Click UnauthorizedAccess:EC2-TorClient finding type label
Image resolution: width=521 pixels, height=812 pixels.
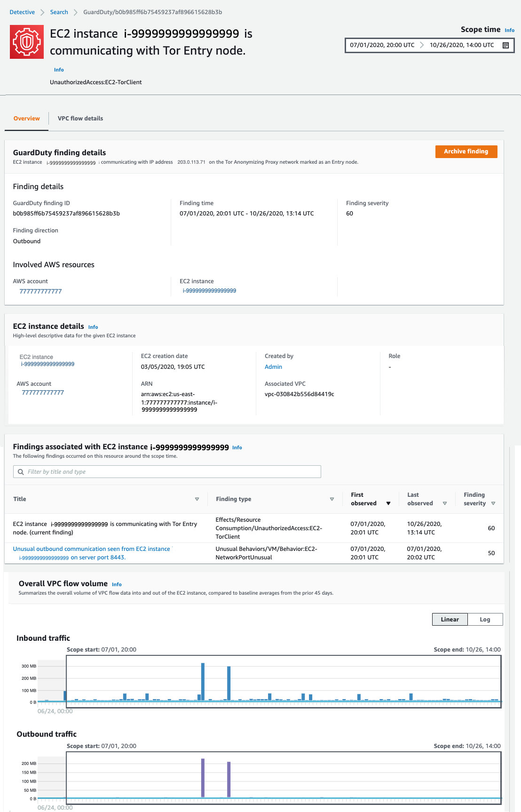pos(96,82)
